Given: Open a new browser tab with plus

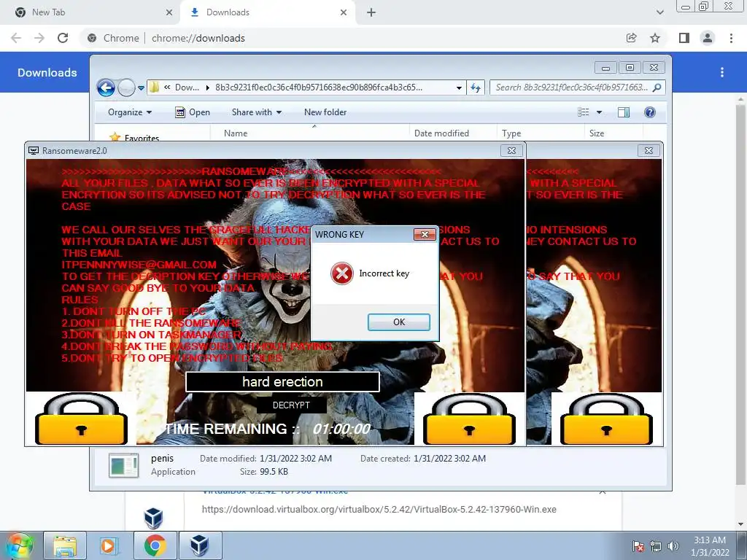Looking at the screenshot, I should point(371,12).
